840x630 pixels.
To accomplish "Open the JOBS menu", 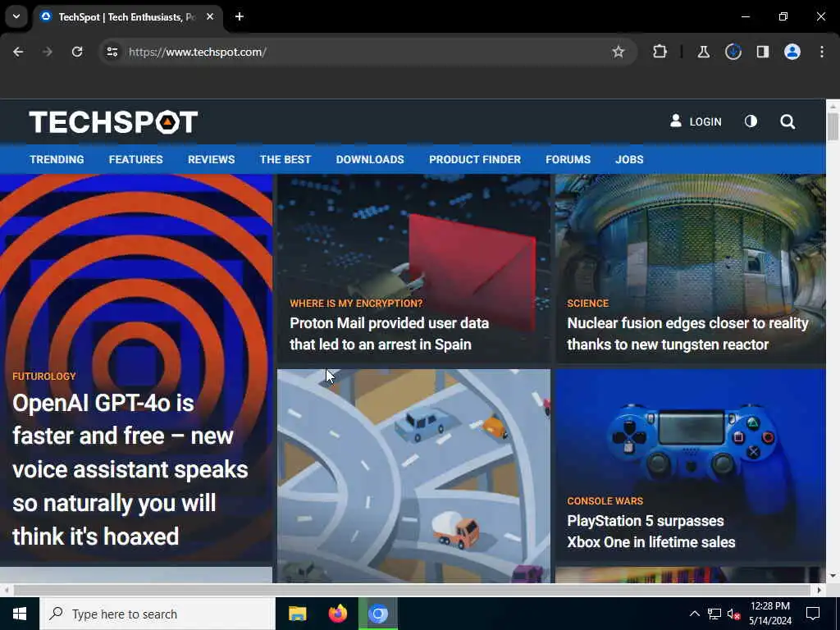I will (x=629, y=160).
